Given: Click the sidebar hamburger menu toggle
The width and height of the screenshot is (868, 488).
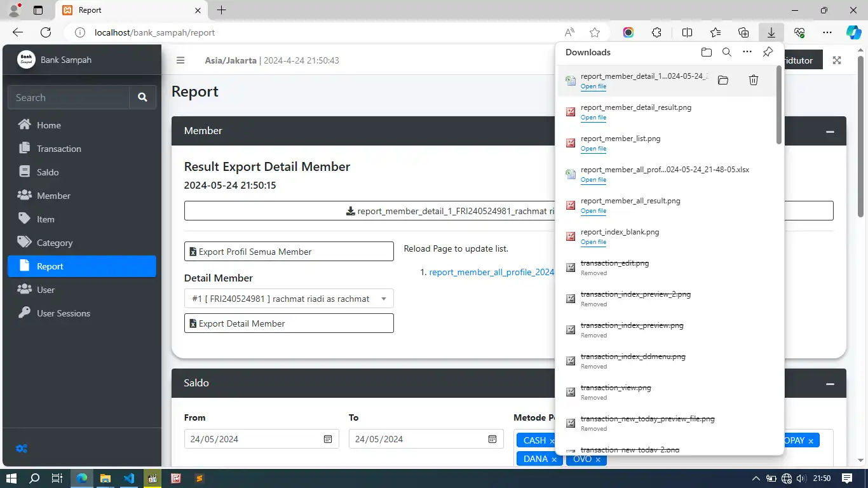Looking at the screenshot, I should tap(180, 60).
